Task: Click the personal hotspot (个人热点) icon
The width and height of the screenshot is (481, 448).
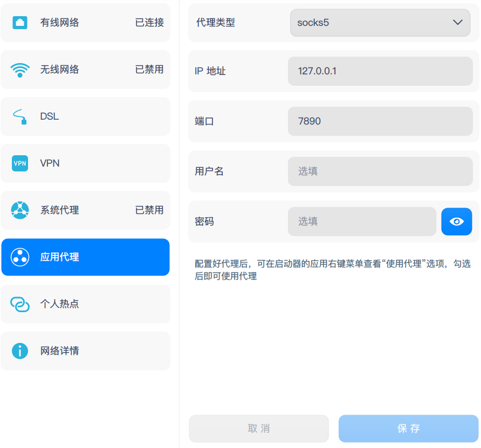Action: pyautogui.click(x=19, y=304)
